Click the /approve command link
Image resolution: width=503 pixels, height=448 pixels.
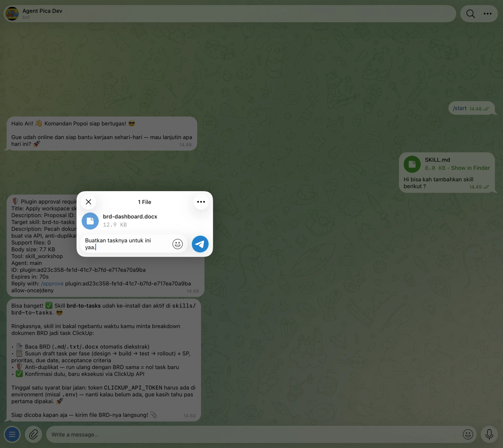52,284
